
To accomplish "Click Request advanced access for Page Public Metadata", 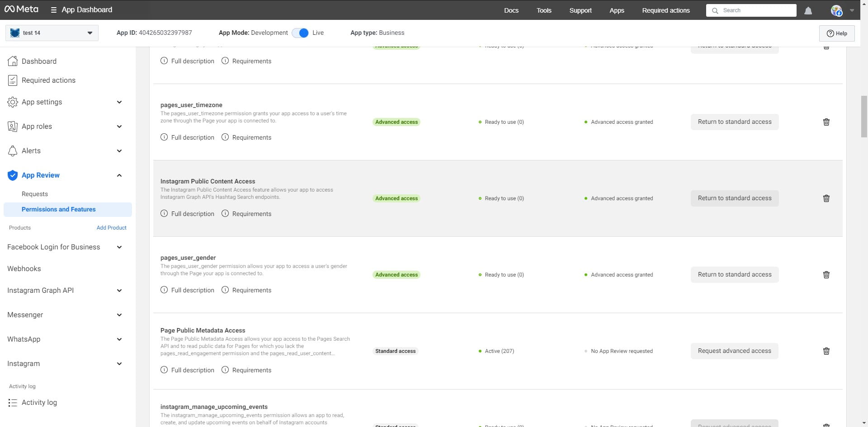I will 734,351.
